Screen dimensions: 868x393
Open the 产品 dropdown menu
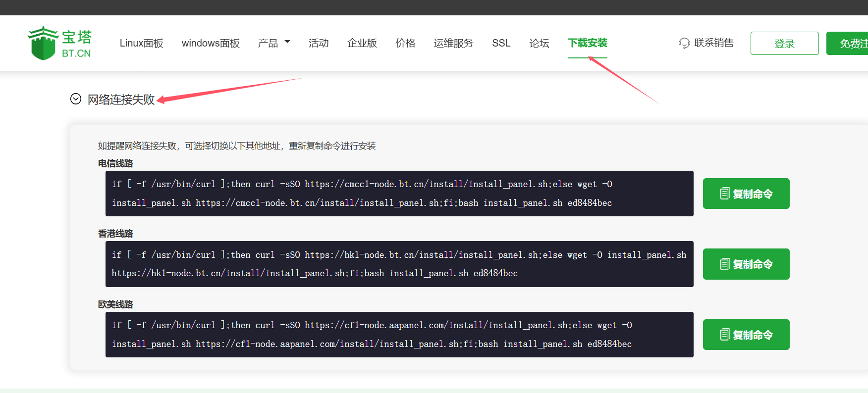tap(274, 43)
